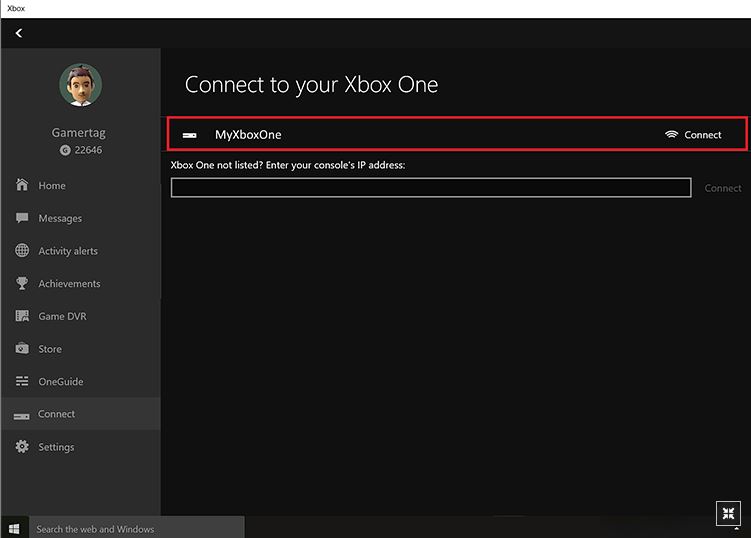Click the Settings gear icon

point(22,446)
